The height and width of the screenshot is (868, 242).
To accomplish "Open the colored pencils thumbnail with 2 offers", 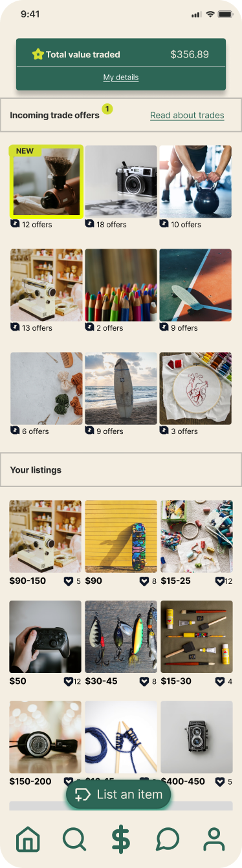I will [x=121, y=285].
